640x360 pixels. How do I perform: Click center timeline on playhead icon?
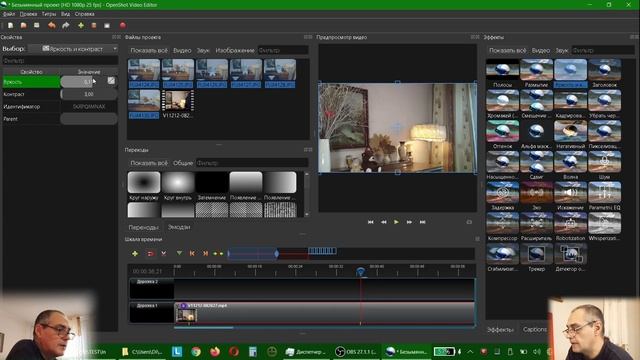pyautogui.click(x=218, y=253)
